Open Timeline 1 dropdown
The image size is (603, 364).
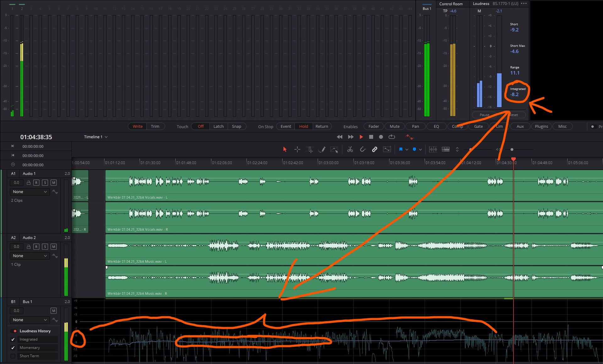[x=106, y=137]
